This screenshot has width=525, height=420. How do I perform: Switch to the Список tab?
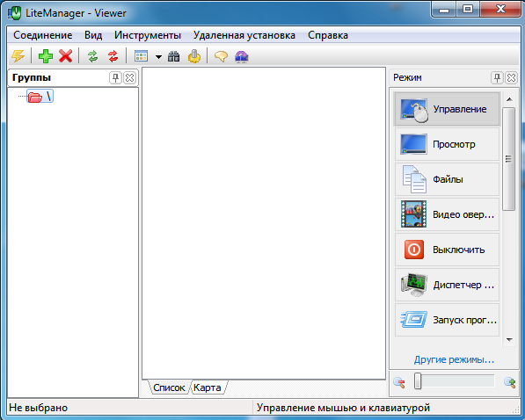point(169,387)
